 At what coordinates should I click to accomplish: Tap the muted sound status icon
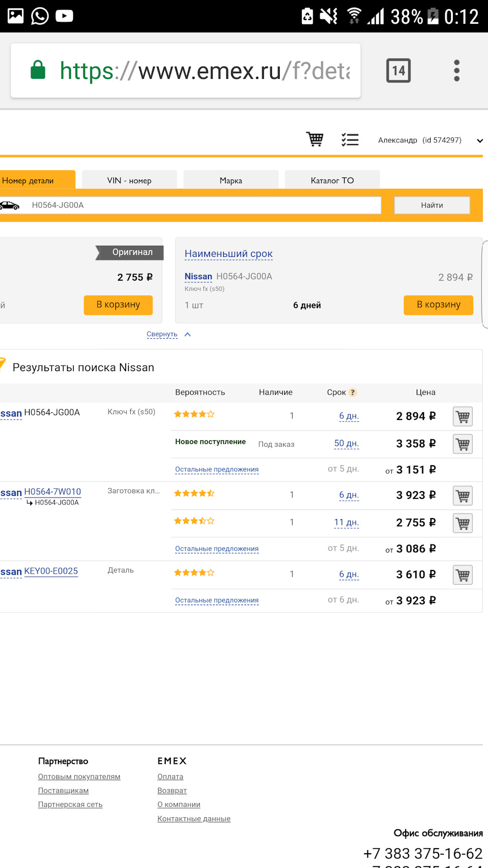point(329,16)
